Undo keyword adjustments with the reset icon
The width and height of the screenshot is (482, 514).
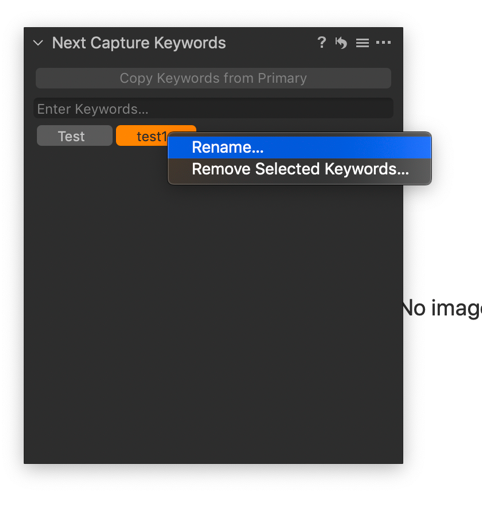click(x=341, y=43)
